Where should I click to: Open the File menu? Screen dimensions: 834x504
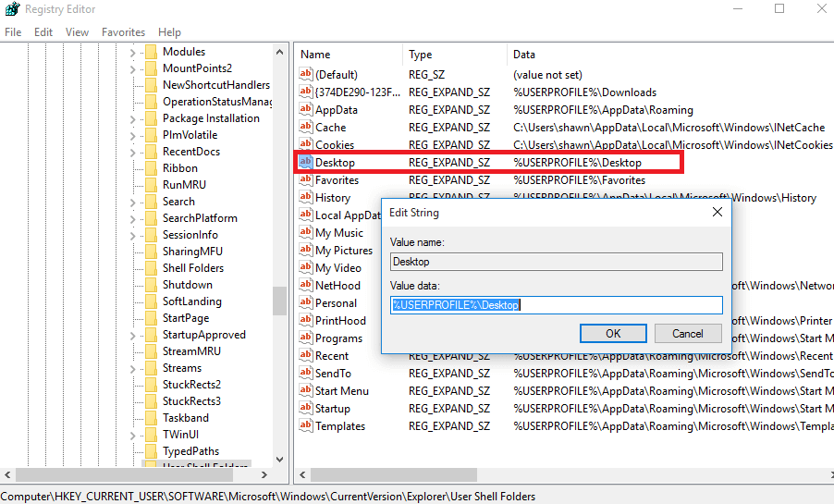click(13, 31)
